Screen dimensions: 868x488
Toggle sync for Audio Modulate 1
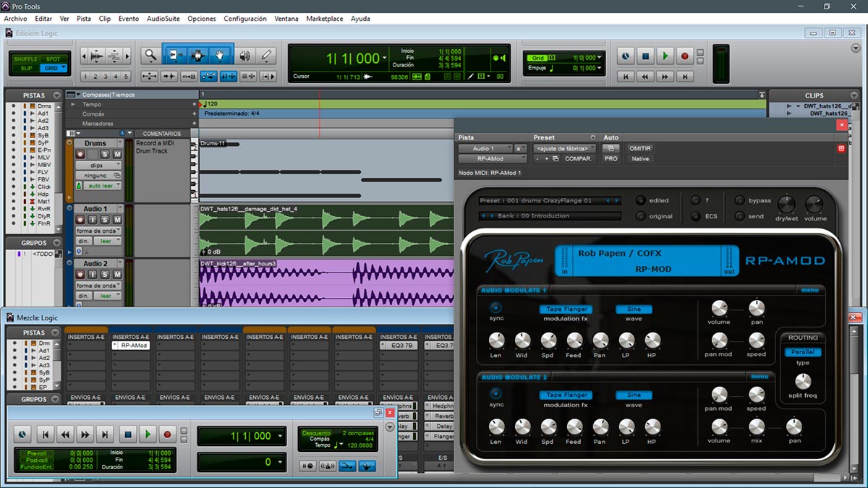pos(496,307)
